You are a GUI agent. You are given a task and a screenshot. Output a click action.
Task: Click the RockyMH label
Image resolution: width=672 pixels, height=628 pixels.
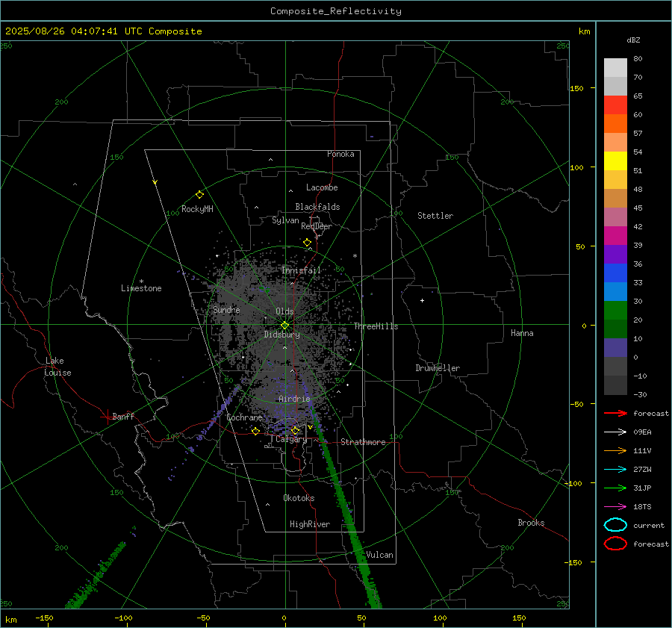point(197,209)
